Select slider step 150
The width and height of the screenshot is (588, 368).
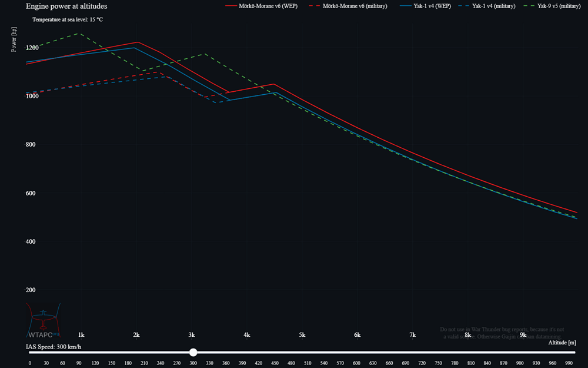[112, 363]
